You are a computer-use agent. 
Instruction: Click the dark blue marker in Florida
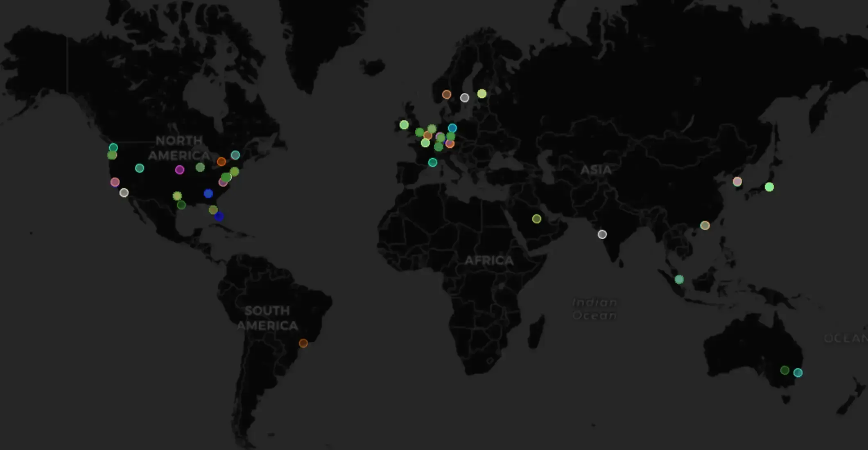tap(219, 216)
